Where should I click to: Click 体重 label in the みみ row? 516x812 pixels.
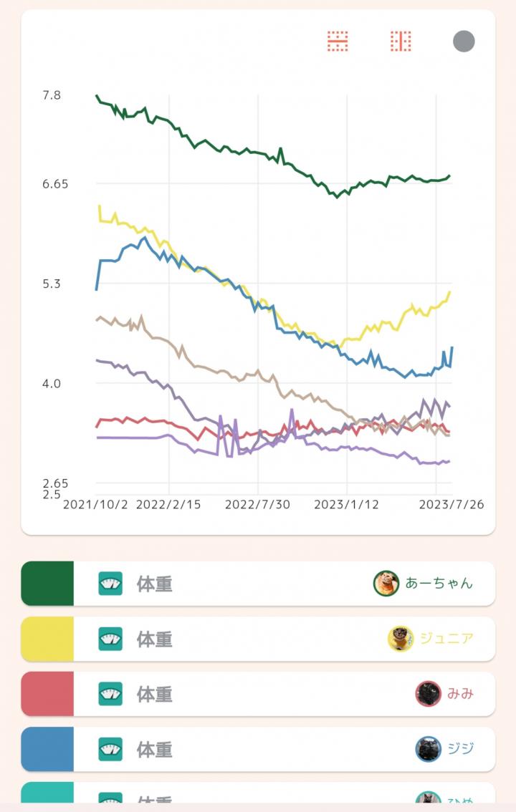click(x=155, y=694)
